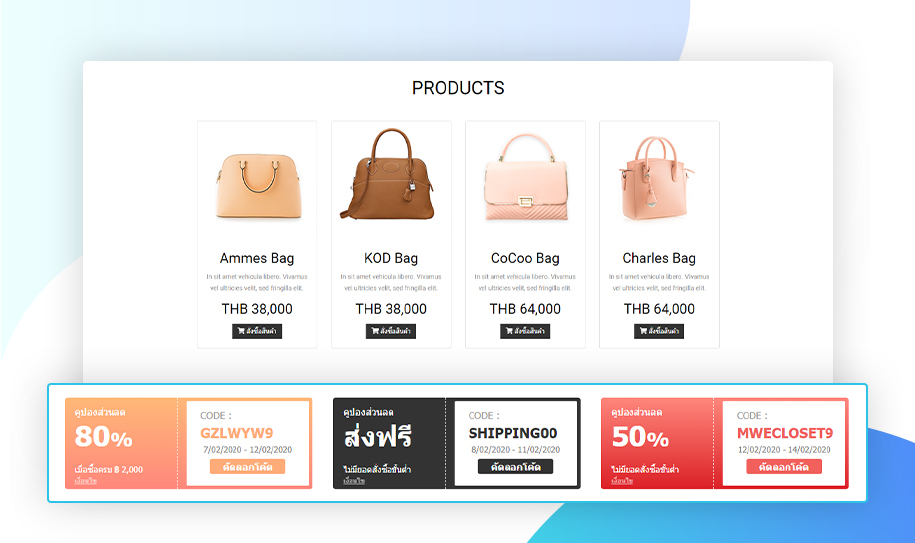Viewport: 915px width, 543px height.
Task: Click the cart order button under Charles Bag
Action: pos(659,331)
